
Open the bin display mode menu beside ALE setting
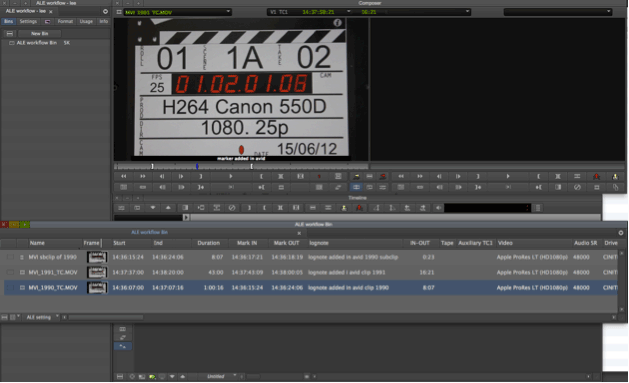click(x=14, y=317)
